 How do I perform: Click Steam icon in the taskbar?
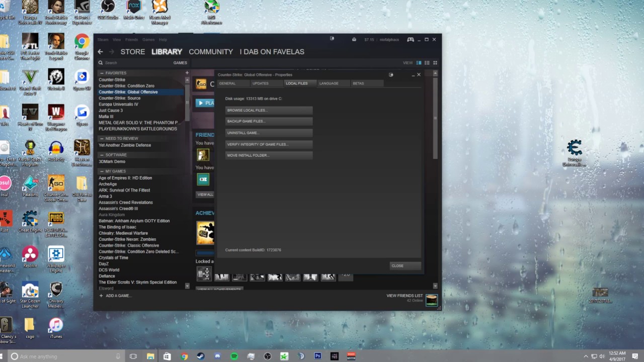[x=200, y=356]
